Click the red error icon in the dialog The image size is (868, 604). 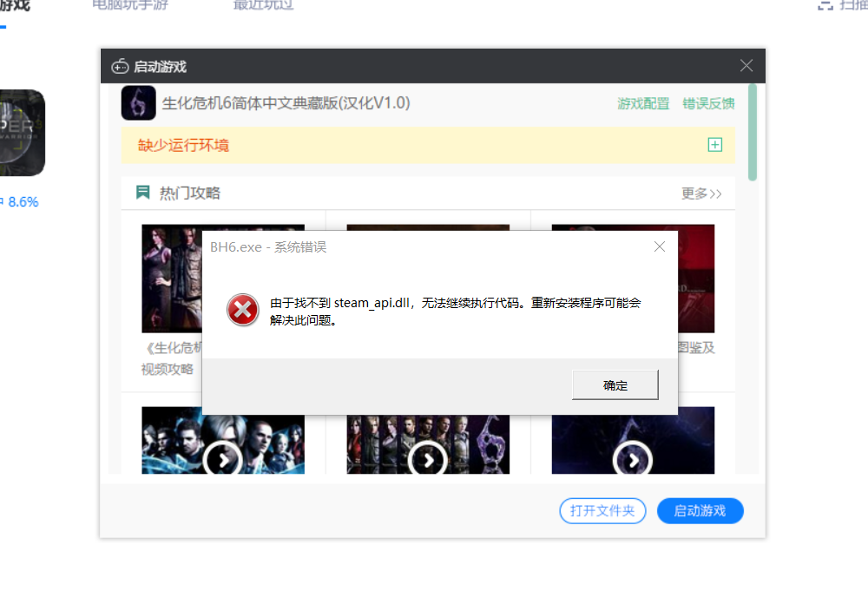point(242,310)
